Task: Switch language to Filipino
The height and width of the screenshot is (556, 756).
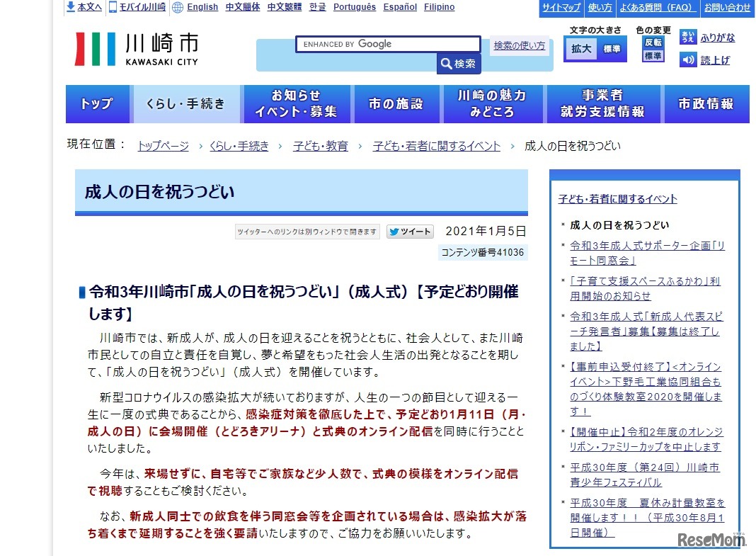Action: pyautogui.click(x=440, y=7)
